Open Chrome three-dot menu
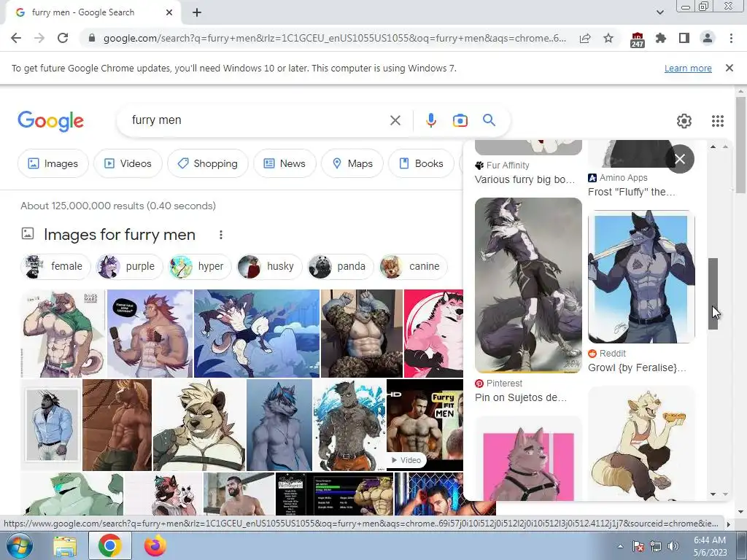The image size is (747, 560). pyautogui.click(x=731, y=38)
